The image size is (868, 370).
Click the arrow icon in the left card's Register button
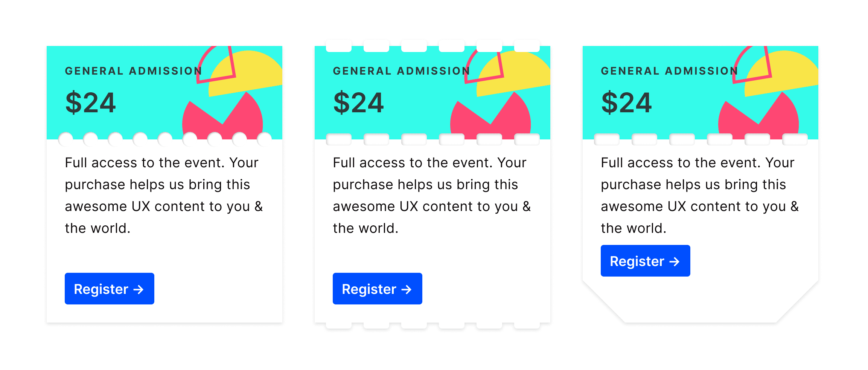click(x=139, y=289)
